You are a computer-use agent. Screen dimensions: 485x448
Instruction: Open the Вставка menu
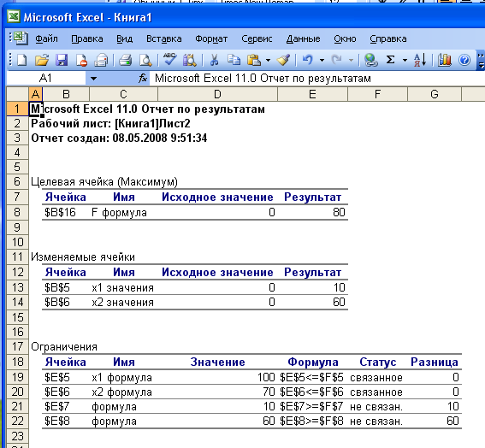[x=164, y=39]
